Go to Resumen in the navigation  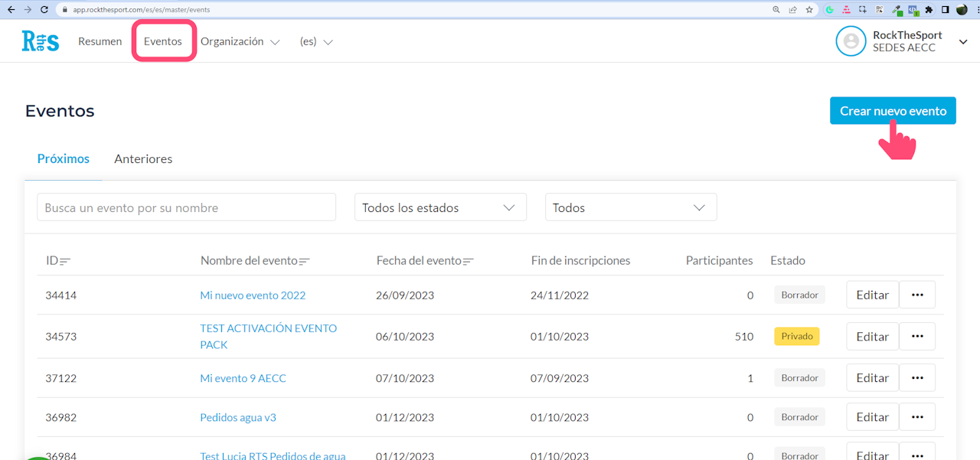[100, 41]
